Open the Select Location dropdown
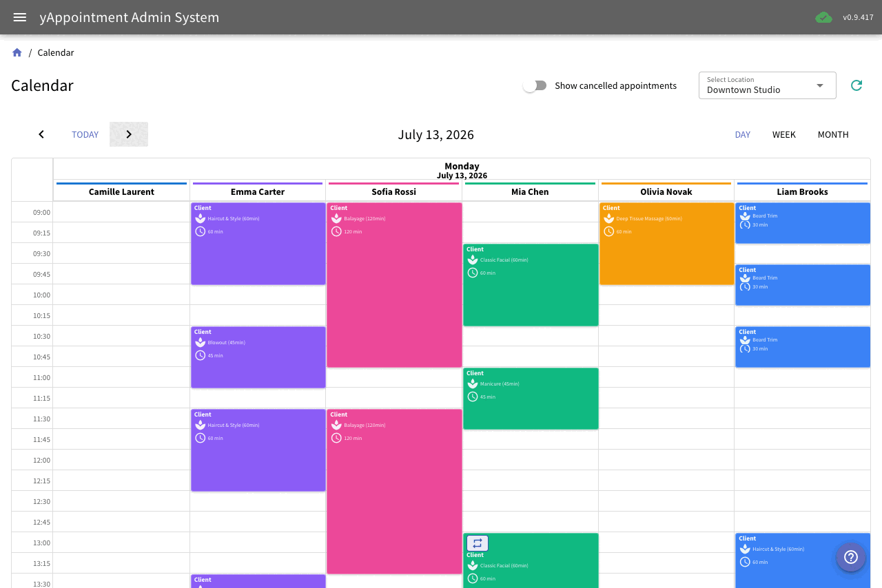Image resolution: width=882 pixels, height=588 pixels. pos(768,85)
